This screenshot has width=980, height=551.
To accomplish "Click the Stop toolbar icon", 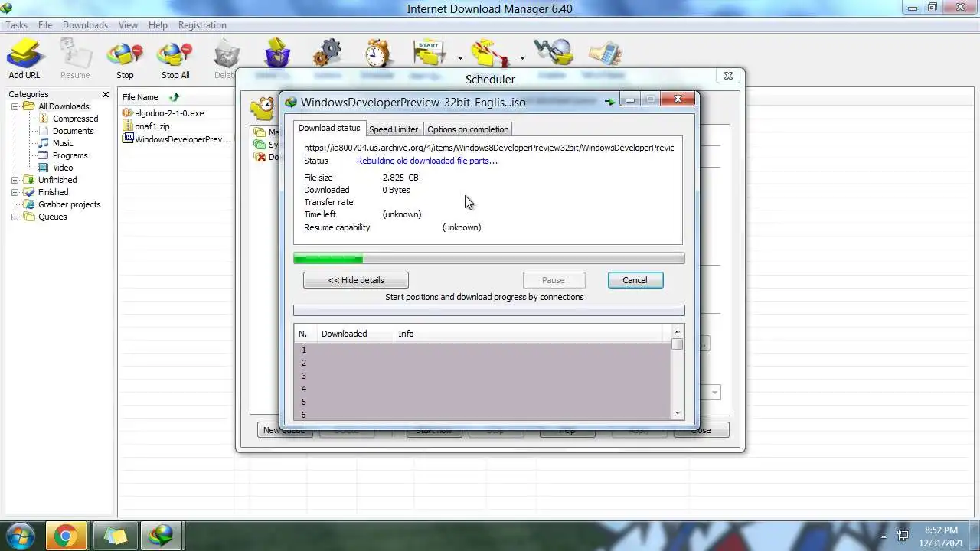I will (125, 54).
